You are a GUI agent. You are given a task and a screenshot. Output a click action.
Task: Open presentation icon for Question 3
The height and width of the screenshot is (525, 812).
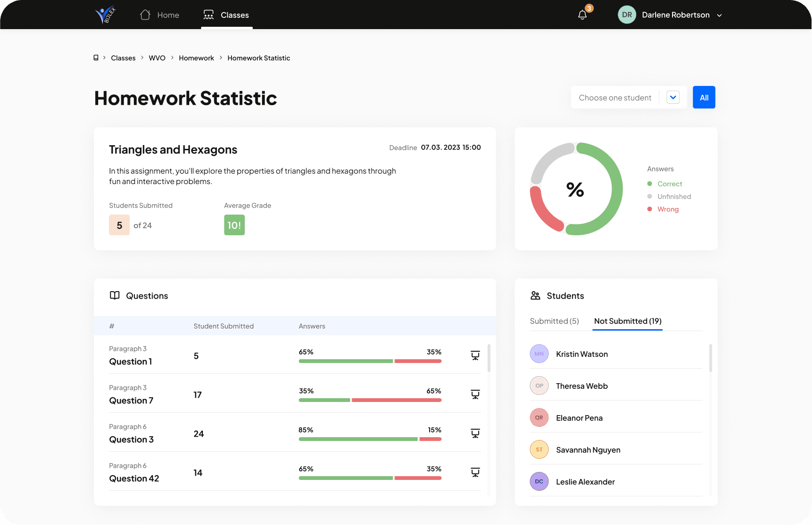(475, 433)
